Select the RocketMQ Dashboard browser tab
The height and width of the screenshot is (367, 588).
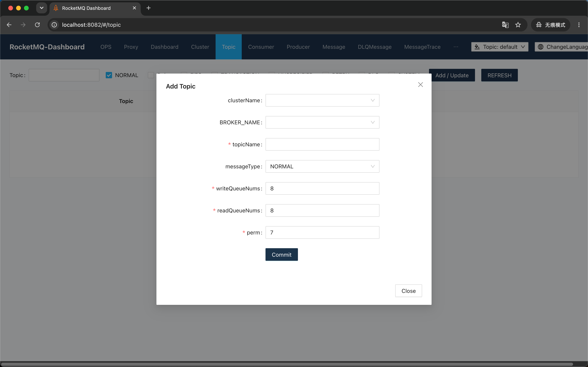pos(95,8)
